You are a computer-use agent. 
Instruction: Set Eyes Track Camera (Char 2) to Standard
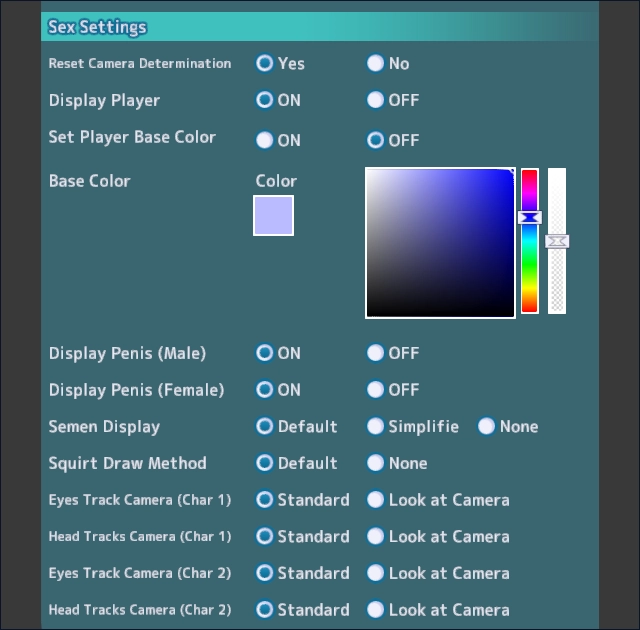tap(264, 573)
